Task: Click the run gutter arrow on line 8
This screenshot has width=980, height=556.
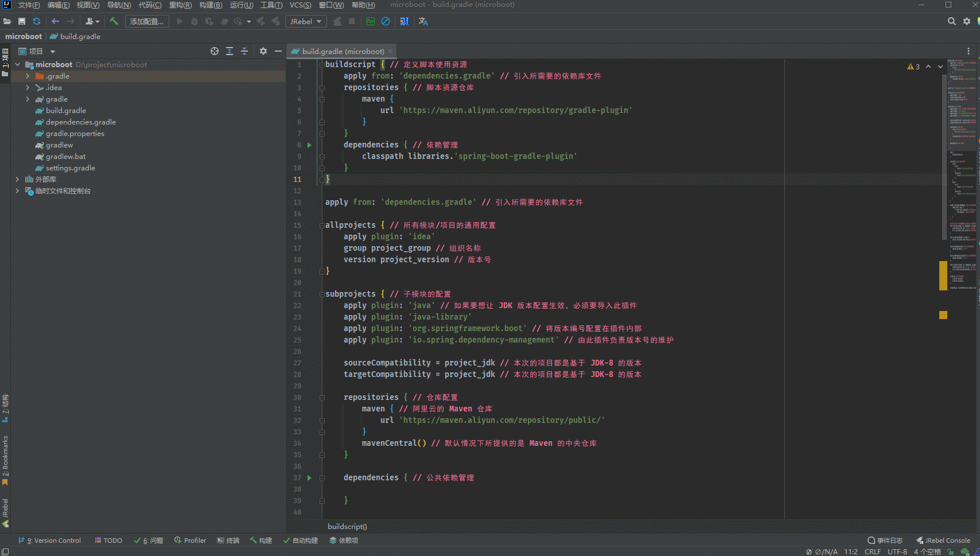Action: [309, 145]
